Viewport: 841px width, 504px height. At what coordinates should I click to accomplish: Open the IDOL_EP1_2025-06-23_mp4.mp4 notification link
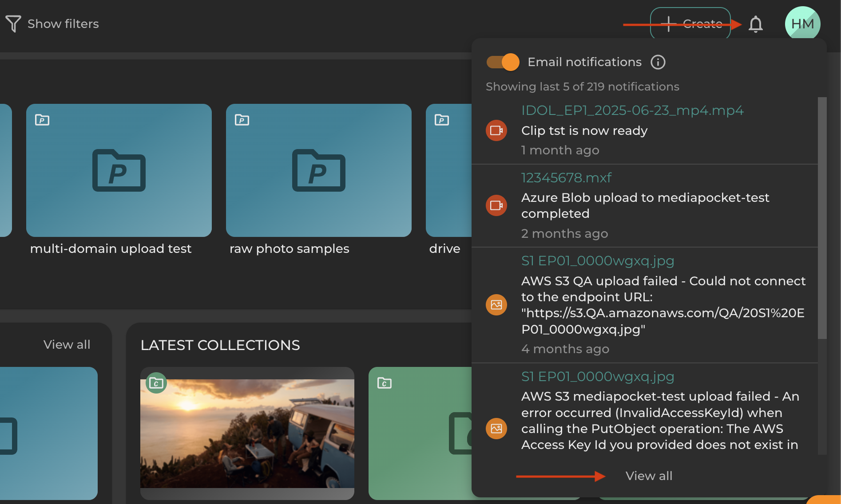tap(632, 110)
